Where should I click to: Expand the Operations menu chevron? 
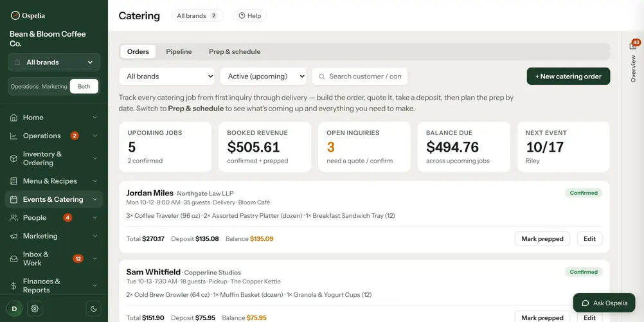(95, 136)
